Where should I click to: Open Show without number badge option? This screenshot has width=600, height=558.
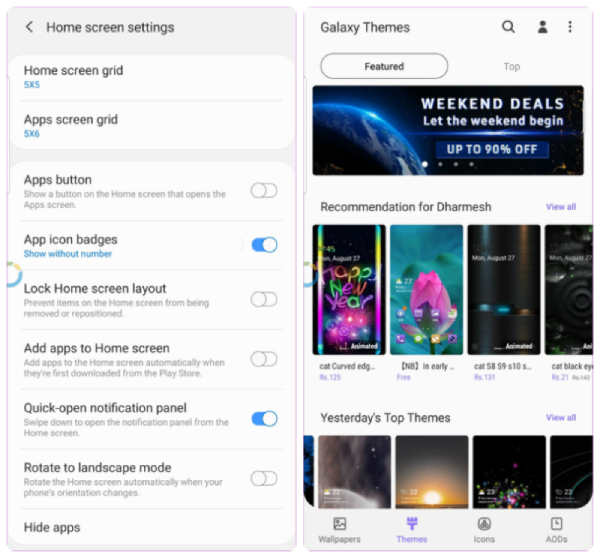pos(68,254)
